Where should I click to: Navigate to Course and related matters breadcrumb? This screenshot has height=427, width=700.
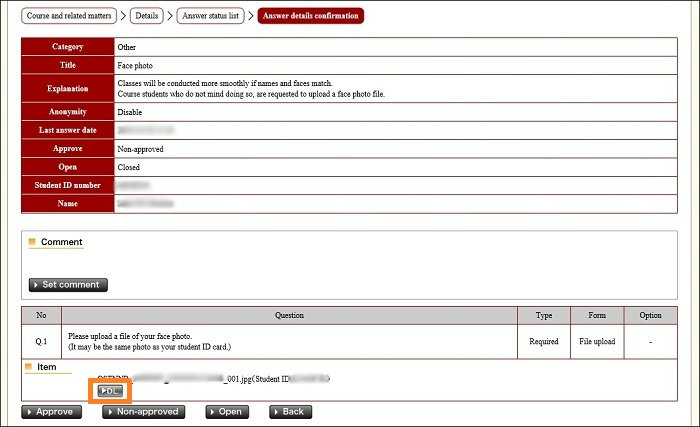[x=70, y=15]
